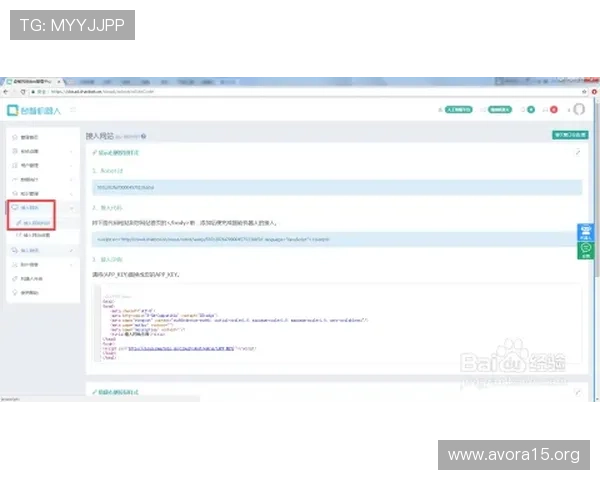Open the green chat floating widget
Viewport: 600px width, 480px height.
pos(585,250)
